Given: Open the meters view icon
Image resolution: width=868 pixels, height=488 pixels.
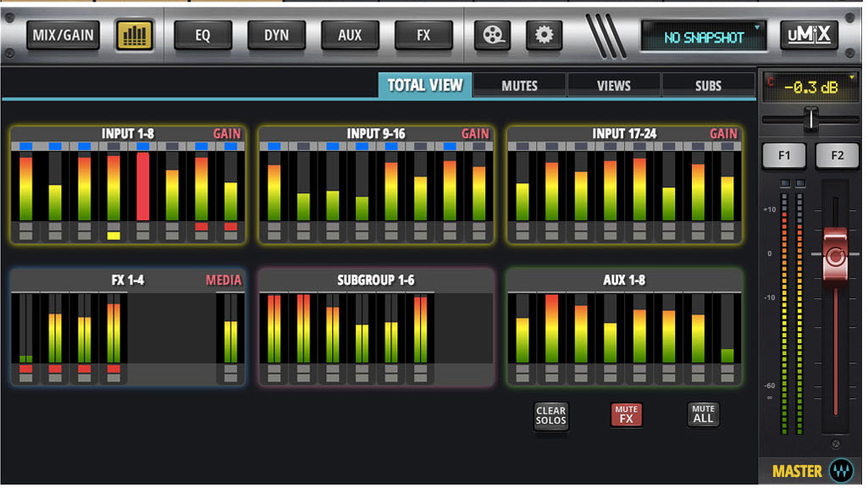Looking at the screenshot, I should 135,36.
